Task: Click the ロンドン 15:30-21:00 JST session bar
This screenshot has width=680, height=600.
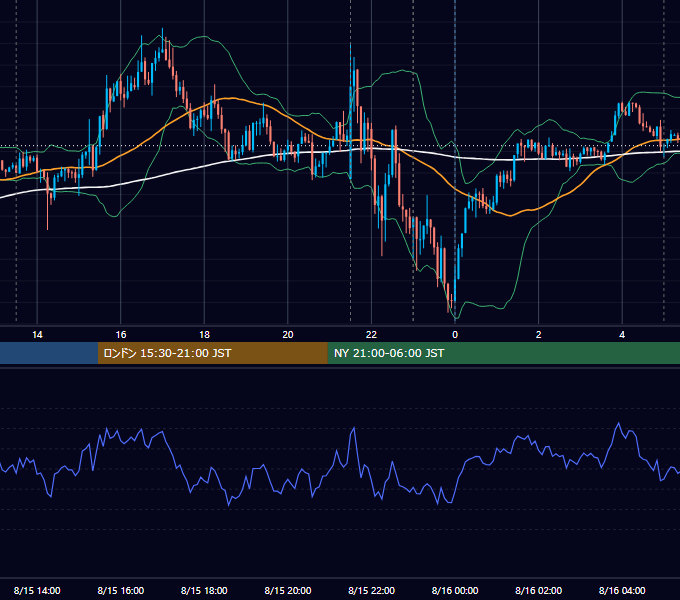Action: tap(212, 353)
